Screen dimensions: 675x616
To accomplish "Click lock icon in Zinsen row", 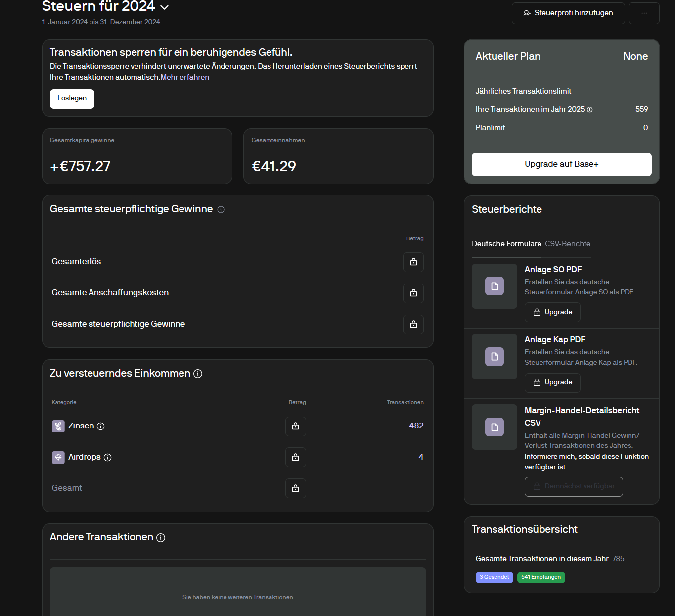I will point(295,426).
